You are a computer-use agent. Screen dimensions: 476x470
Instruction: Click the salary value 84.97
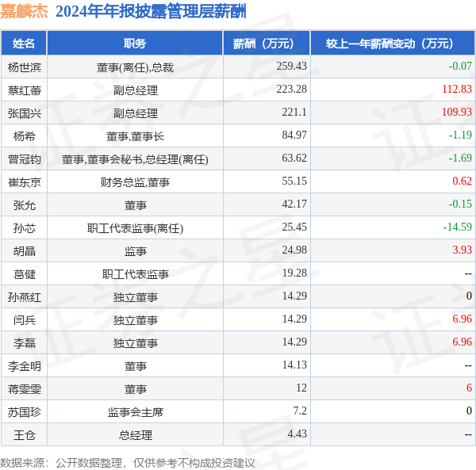click(x=294, y=135)
